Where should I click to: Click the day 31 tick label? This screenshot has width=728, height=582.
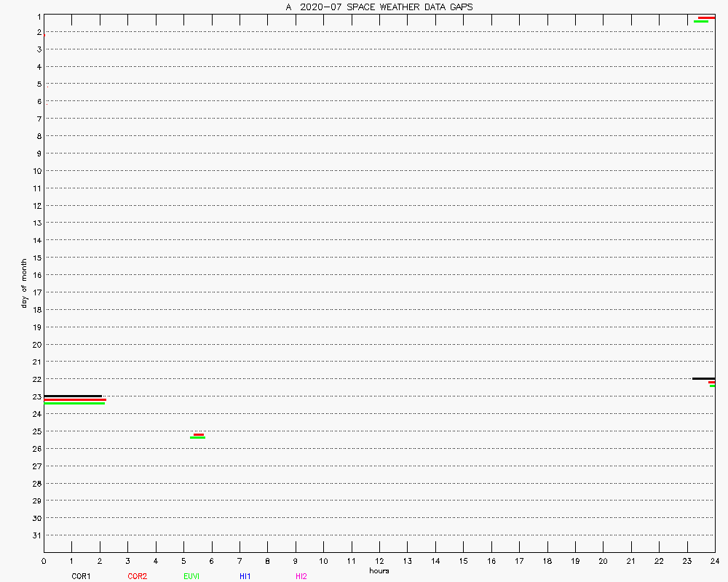point(36,535)
